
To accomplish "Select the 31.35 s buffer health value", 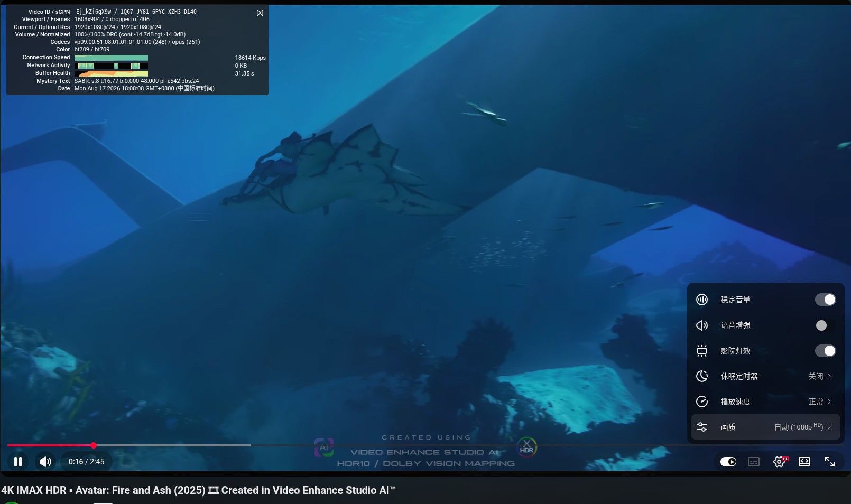I will 245,73.
